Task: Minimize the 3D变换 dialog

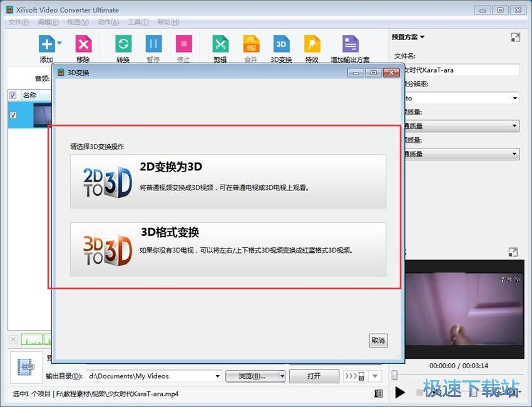Action: 356,73
